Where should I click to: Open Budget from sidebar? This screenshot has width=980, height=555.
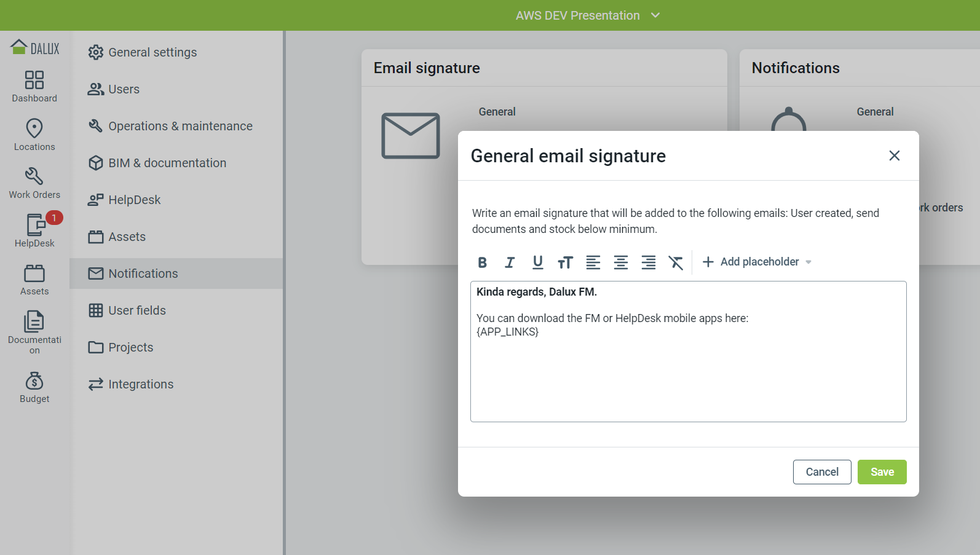tap(34, 387)
